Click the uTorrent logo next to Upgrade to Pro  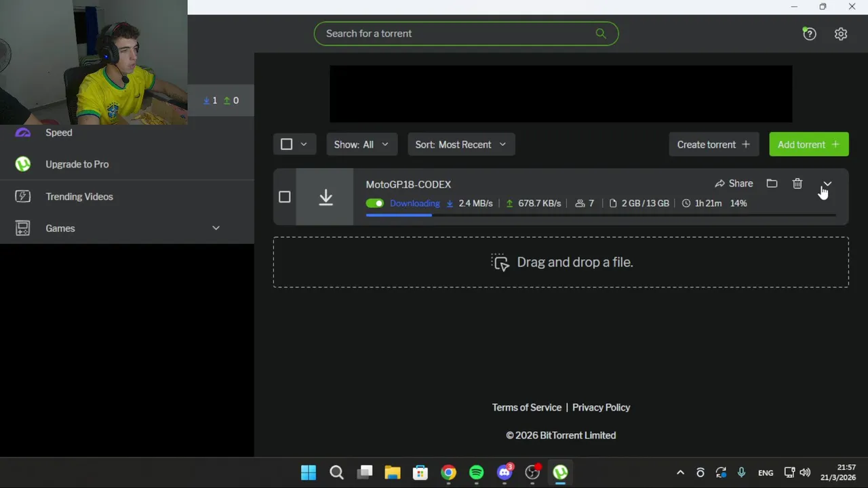23,164
